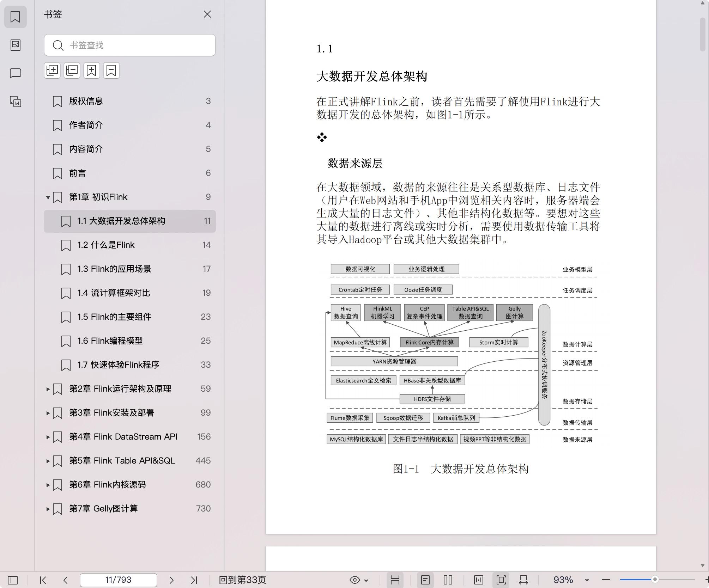Screen dimensions: 709x588
Task: Select bookmark 1.1 大数据开发总体架构
Action: [130, 221]
